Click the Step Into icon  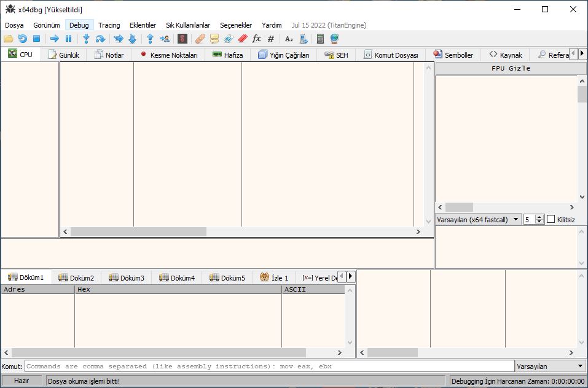tap(86, 39)
